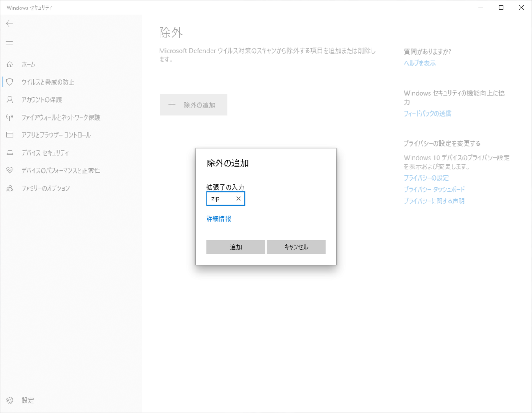Click the extension input field containing zip
The image size is (532, 413).
tap(226, 199)
